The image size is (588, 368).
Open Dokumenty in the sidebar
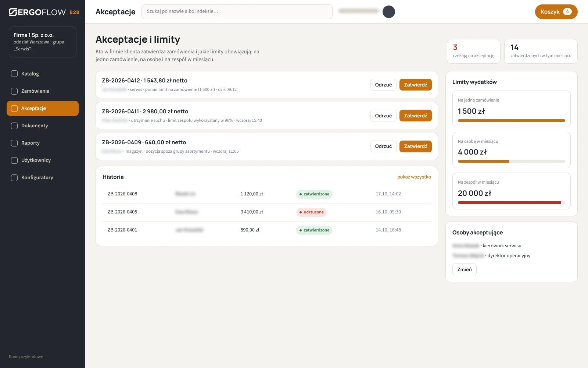[x=43, y=125]
